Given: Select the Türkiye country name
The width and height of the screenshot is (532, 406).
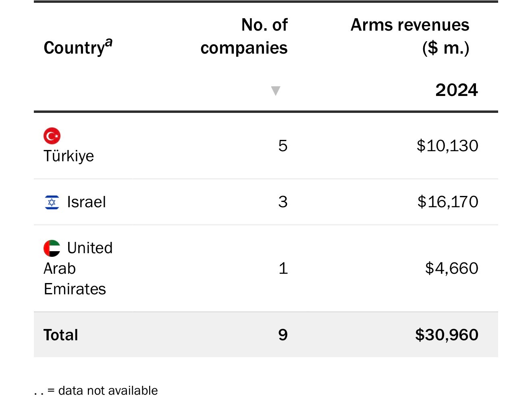Looking at the screenshot, I should coord(69,156).
